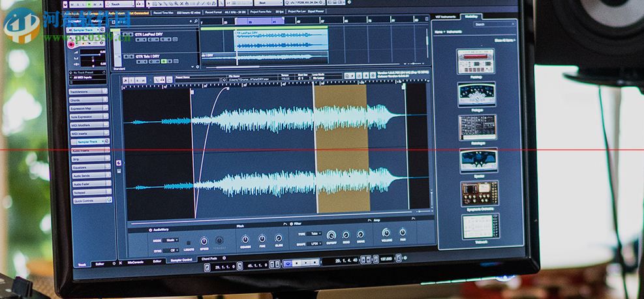Click the All MIDI Inputs routing field
The width and height of the screenshot is (644, 299).
tap(87, 78)
